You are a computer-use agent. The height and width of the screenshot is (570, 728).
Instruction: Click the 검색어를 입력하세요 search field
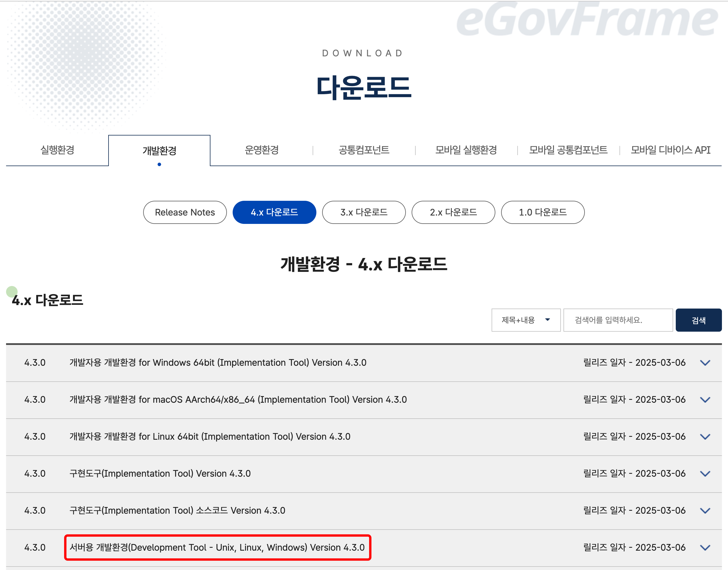click(x=618, y=320)
